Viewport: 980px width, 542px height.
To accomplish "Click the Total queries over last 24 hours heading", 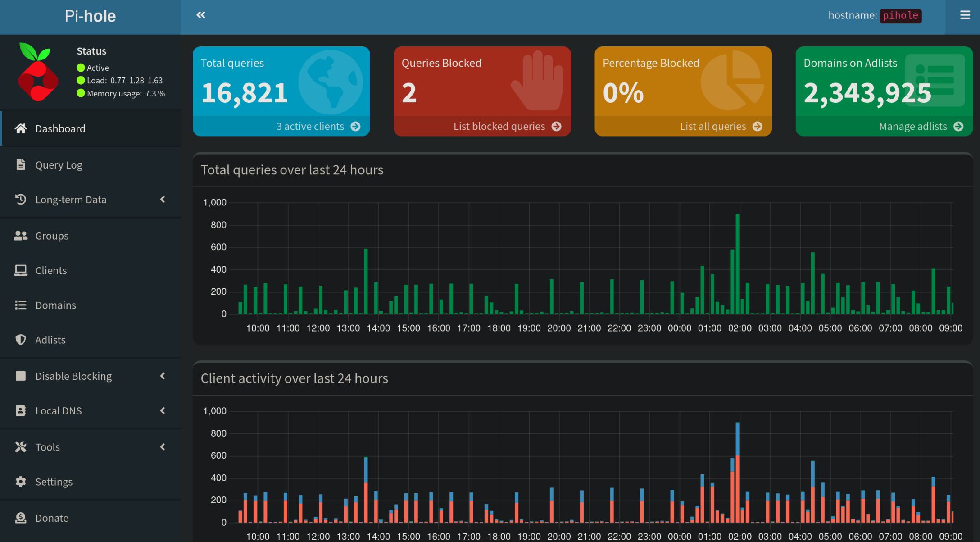I will [292, 170].
